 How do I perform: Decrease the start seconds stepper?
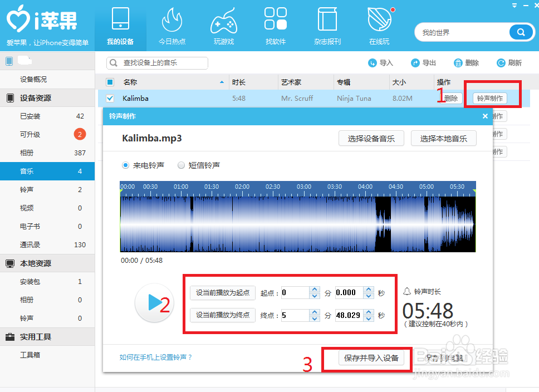pos(369,296)
